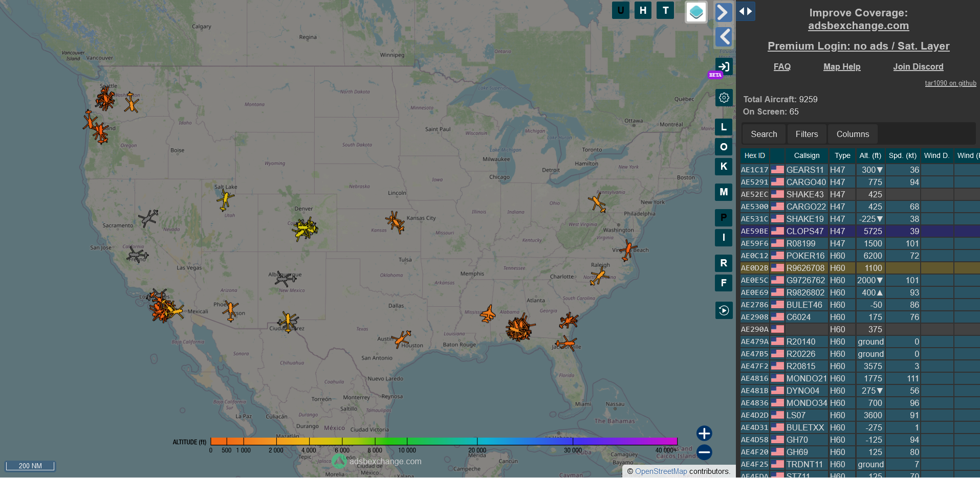Screen dimensions: 980x478
Task: Select the MONDO21 aircraft row
Action: [860, 378]
